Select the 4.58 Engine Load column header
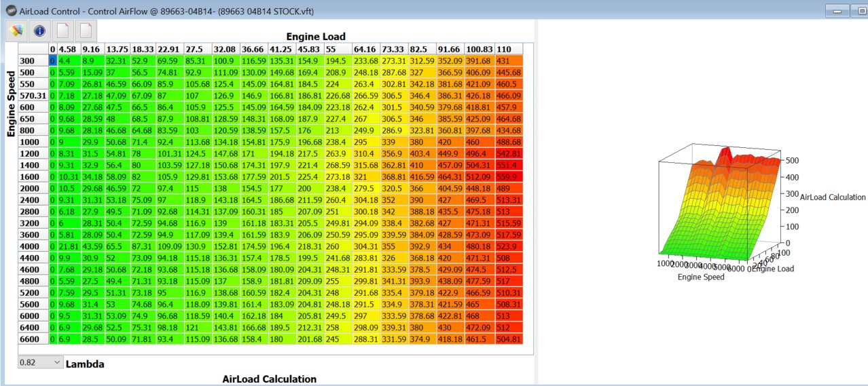This screenshot has height=386, width=868. point(68,50)
